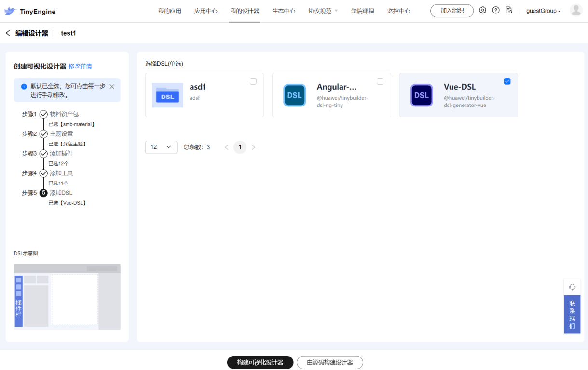Uncheck the Vue-DSL checkbox
Viewport: 588px width, 370px height.
coord(507,81)
